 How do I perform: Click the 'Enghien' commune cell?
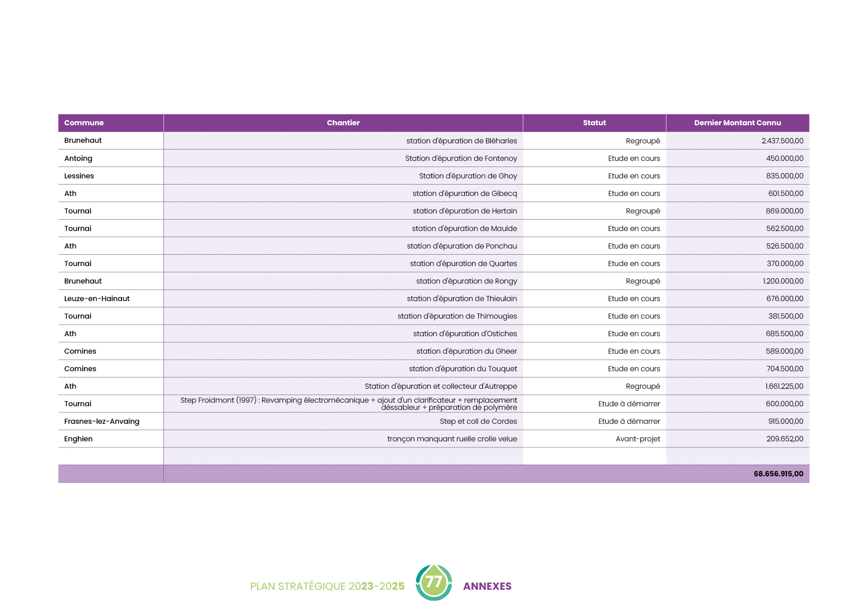point(78,439)
